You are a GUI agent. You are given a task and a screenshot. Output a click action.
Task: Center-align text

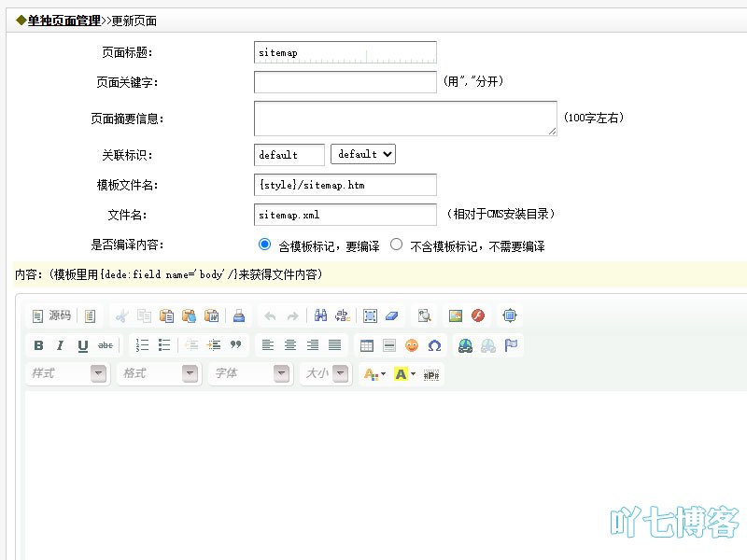[290, 345]
